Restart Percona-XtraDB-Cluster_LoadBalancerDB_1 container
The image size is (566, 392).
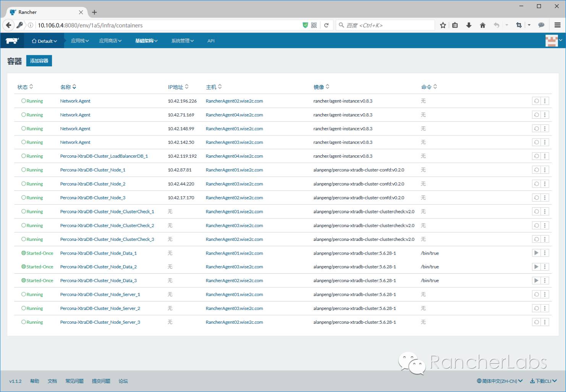(x=536, y=156)
